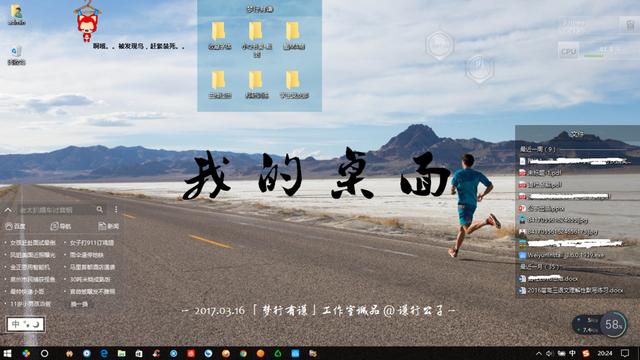Toggle the moon icon on the IME bar
Screen dimensions: 640x360
(36, 324)
